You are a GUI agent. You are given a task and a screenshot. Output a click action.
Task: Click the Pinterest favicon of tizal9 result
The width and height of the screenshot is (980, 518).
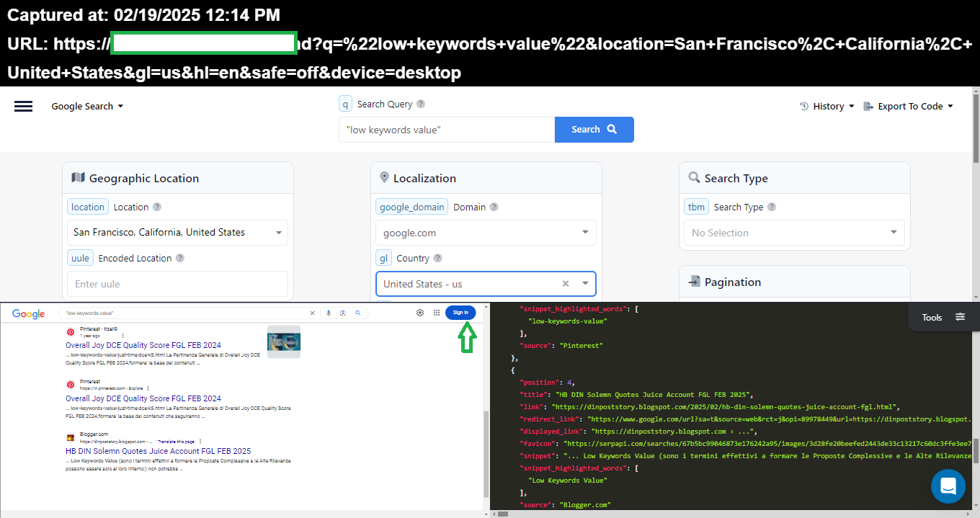pyautogui.click(x=71, y=332)
